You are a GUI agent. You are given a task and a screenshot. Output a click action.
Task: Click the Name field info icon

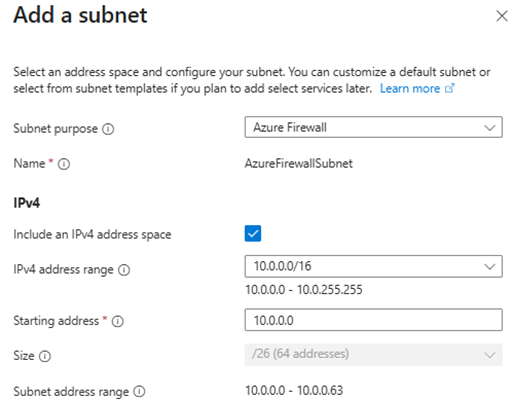pos(64,164)
